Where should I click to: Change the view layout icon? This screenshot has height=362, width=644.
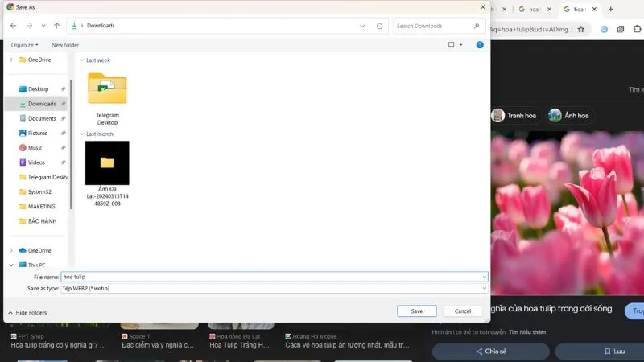pos(452,45)
